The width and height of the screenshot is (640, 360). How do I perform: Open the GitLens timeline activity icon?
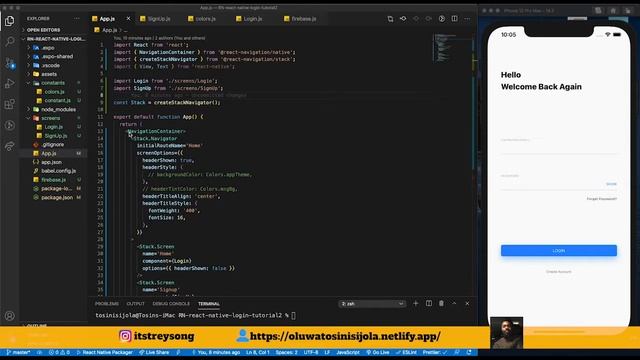9,125
